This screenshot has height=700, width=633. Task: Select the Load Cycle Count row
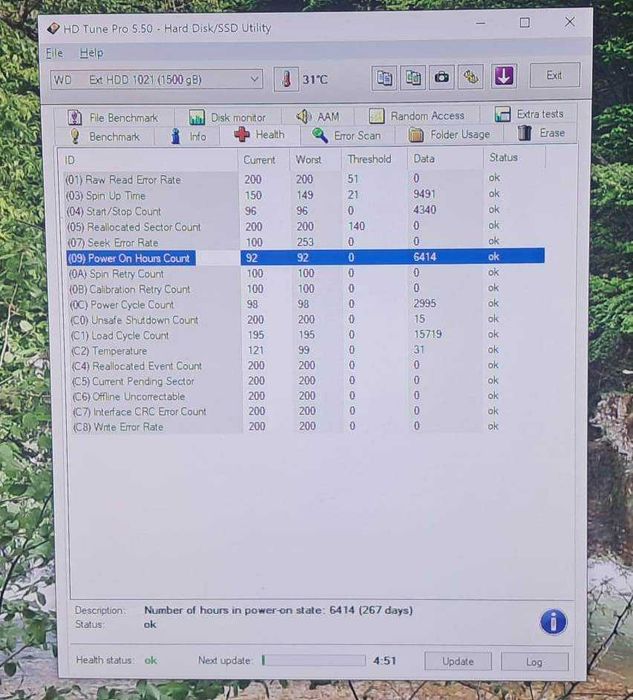tap(306, 335)
